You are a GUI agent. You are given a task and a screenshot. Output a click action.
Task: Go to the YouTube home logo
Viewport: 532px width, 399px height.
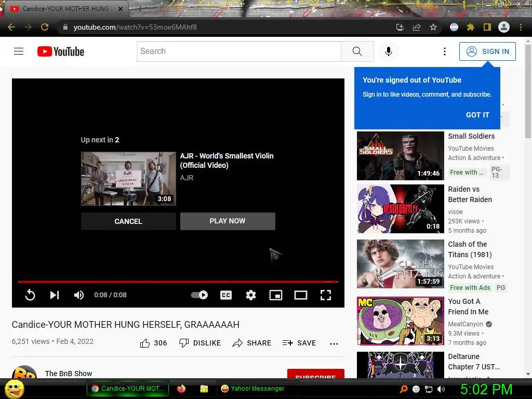[61, 51]
